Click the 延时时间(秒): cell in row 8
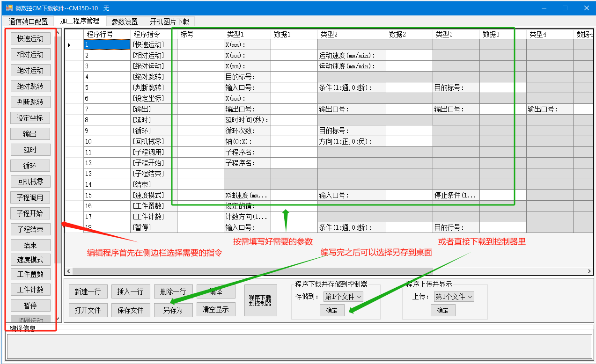This screenshot has height=364, width=596. pyautogui.click(x=248, y=120)
